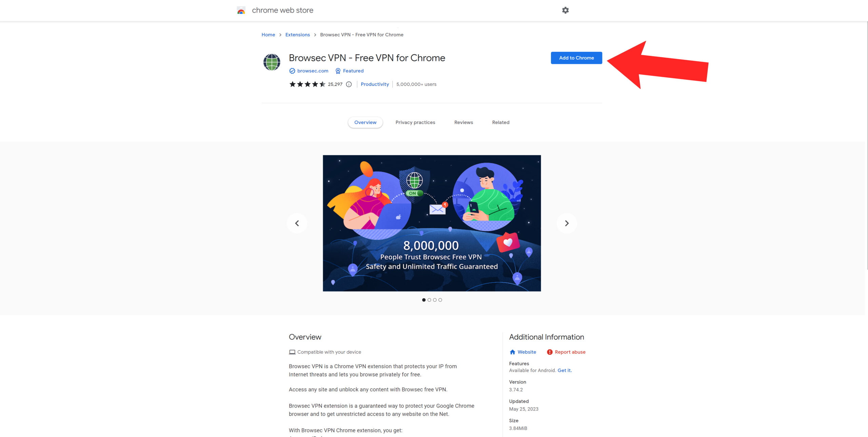Viewport: 868px width, 437px height.
Task: Go to previous screenshot with left chevron
Action: [297, 223]
